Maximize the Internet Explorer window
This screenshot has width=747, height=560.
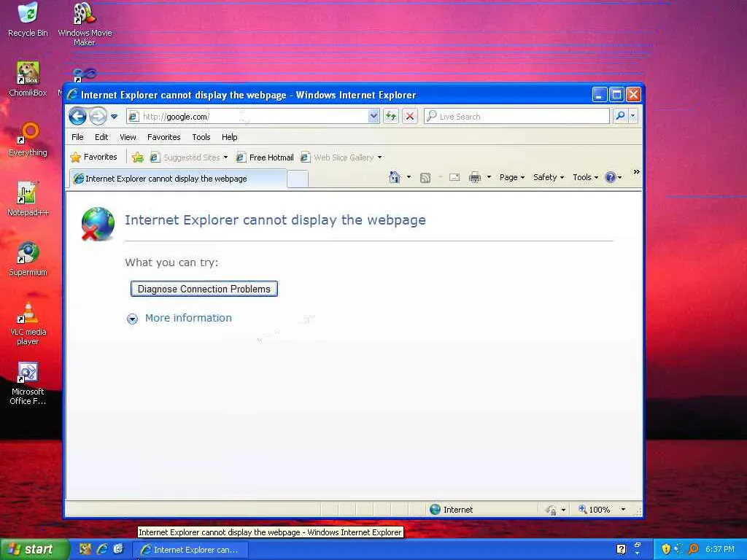[616, 95]
